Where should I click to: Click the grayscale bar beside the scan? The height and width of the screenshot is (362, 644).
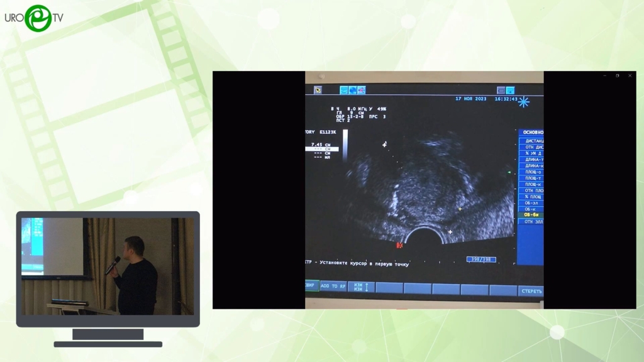[345, 146]
